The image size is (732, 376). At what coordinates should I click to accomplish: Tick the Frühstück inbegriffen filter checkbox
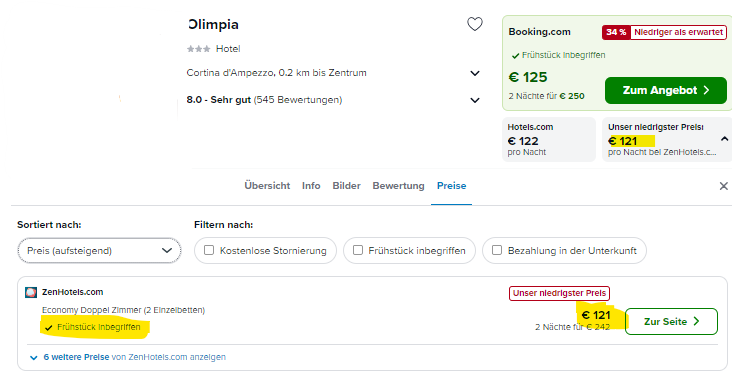click(x=358, y=250)
